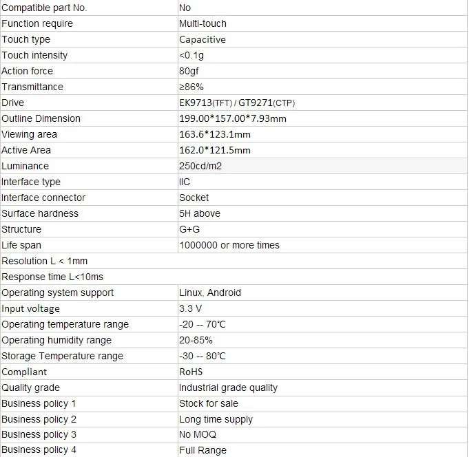
Task: Click the "Resolution L < 1mm" row
Action: pos(45,261)
